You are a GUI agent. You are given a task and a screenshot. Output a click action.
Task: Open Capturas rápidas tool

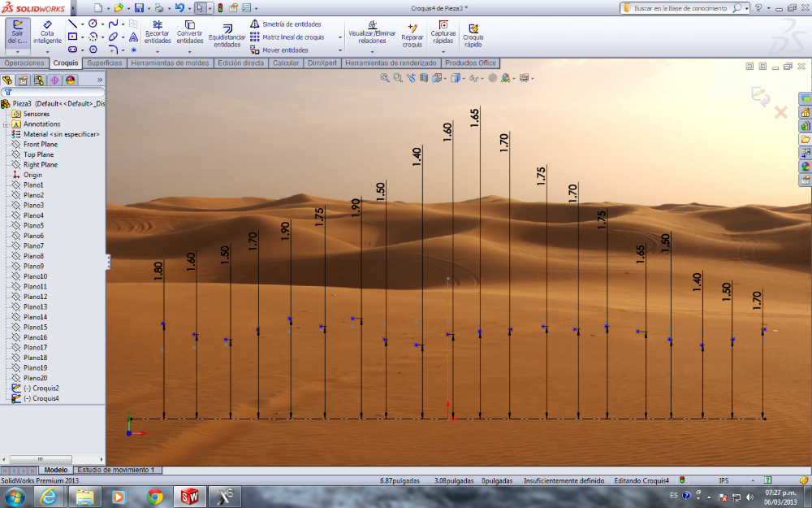(x=443, y=33)
